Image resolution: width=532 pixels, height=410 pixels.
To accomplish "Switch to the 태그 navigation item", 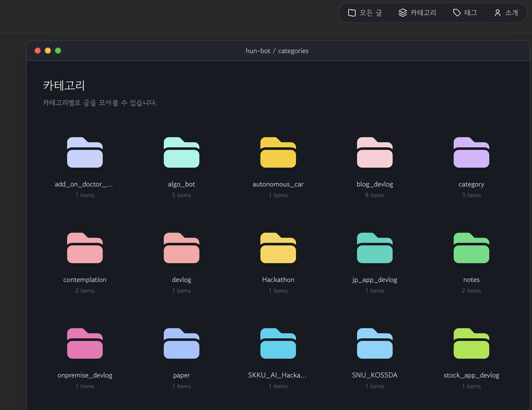I will pos(465,13).
